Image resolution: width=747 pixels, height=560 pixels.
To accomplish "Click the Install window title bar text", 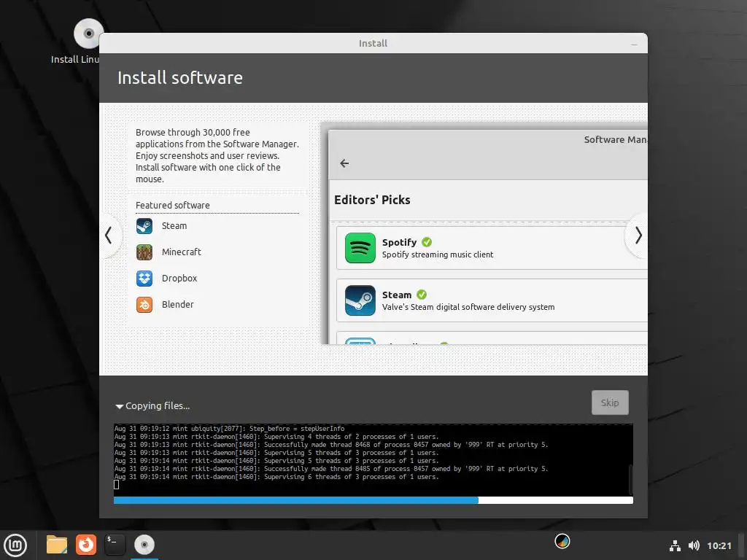I will point(373,43).
